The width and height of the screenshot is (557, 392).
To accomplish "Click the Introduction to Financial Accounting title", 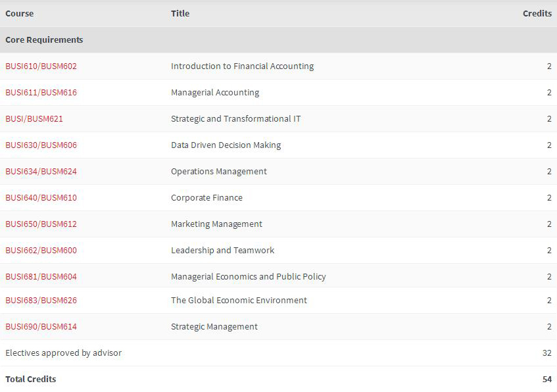I will [242, 66].
